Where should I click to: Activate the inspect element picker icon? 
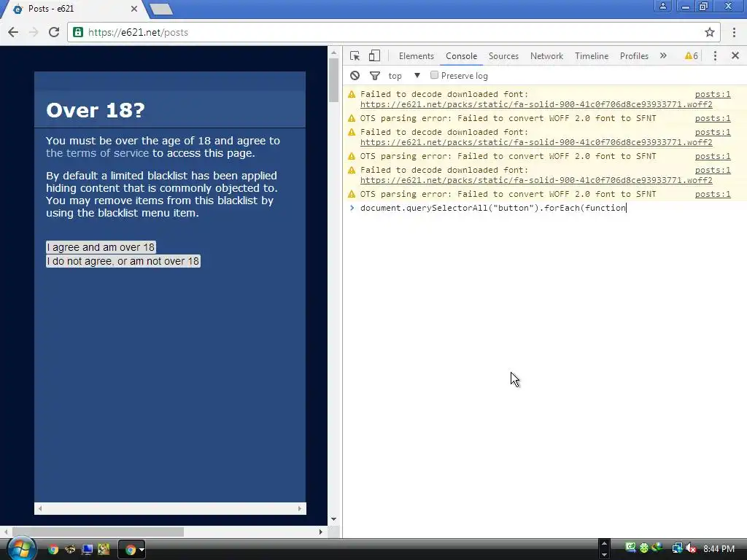click(355, 55)
